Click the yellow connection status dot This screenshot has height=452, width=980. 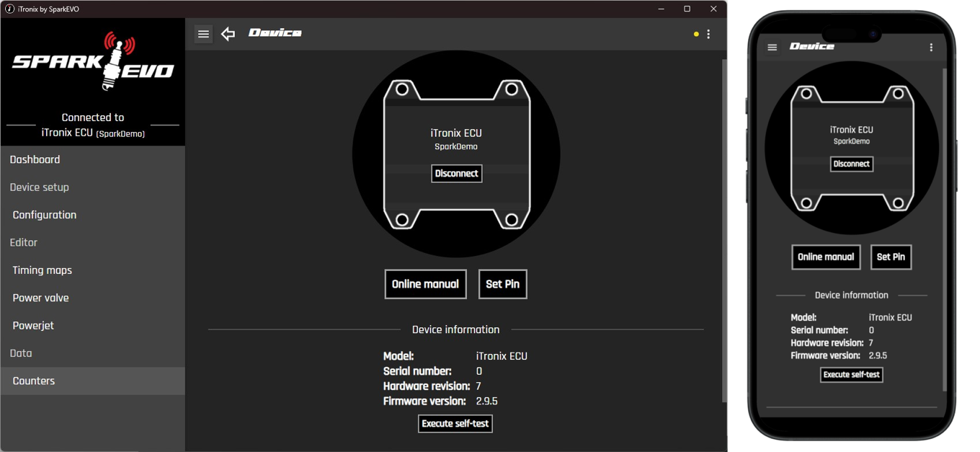[x=696, y=34]
